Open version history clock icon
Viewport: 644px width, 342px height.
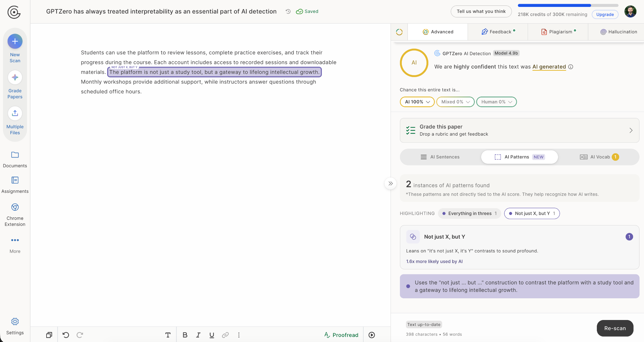tap(288, 11)
